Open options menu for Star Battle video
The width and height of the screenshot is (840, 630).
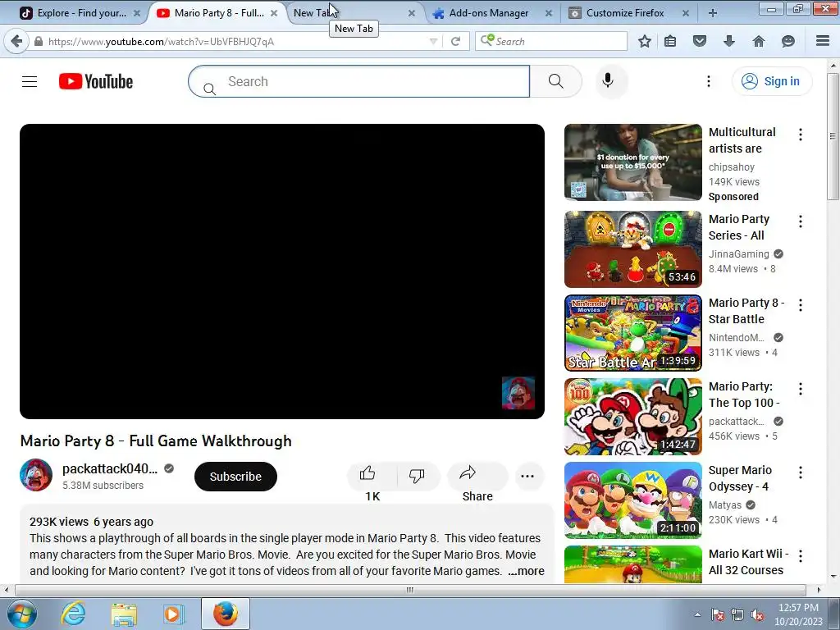pyautogui.click(x=801, y=305)
